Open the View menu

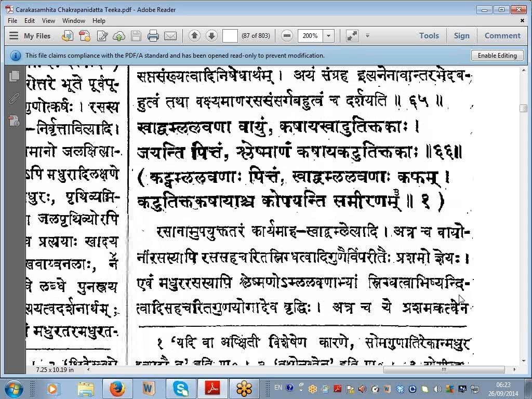[48, 21]
